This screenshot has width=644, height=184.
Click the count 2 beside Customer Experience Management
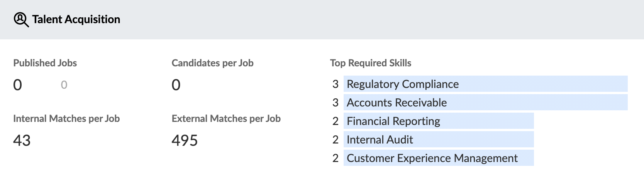click(x=336, y=158)
